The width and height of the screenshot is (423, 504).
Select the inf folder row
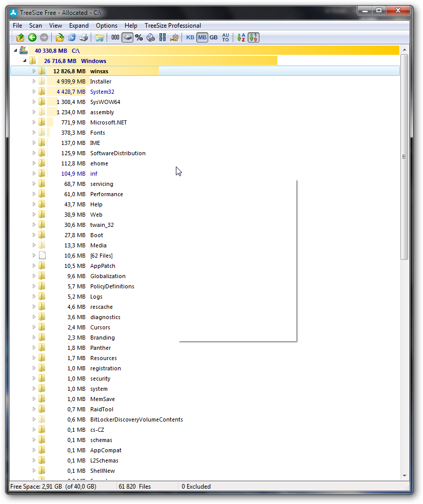pyautogui.click(x=205, y=174)
